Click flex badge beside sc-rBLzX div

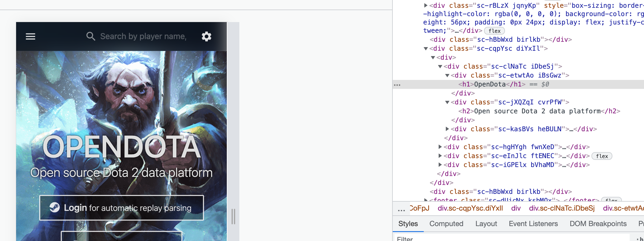494,31
